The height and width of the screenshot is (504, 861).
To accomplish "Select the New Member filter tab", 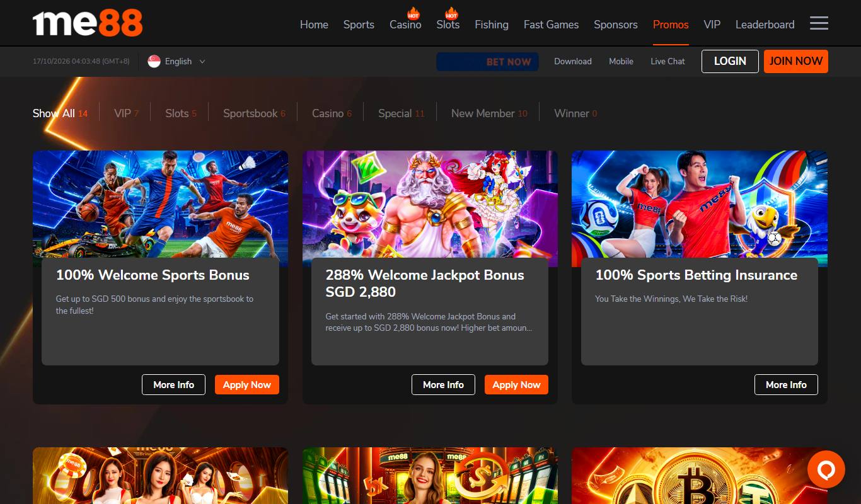I will [x=489, y=113].
